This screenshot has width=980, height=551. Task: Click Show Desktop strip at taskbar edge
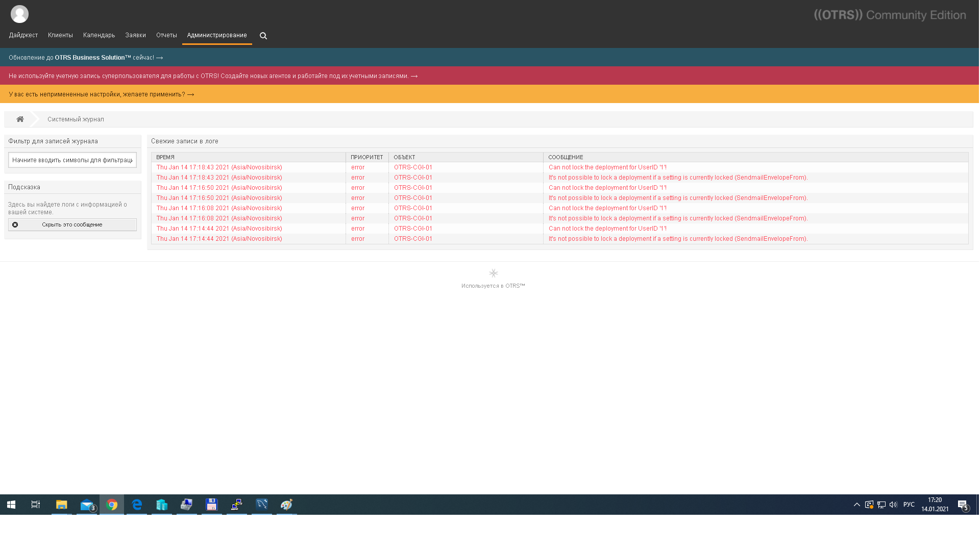[x=978, y=505]
